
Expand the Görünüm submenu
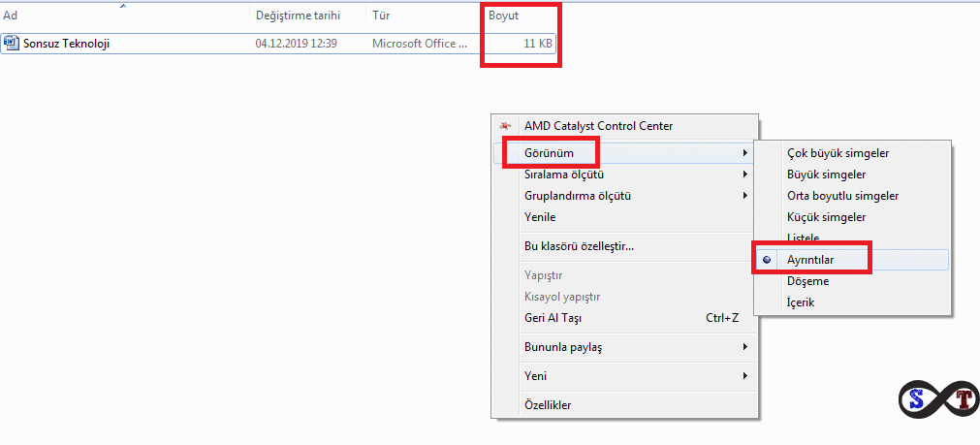coord(549,153)
